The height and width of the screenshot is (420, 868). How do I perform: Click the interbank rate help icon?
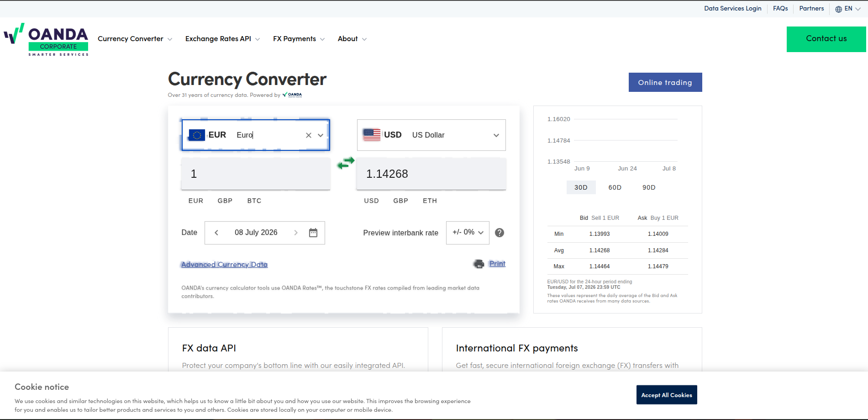(500, 233)
